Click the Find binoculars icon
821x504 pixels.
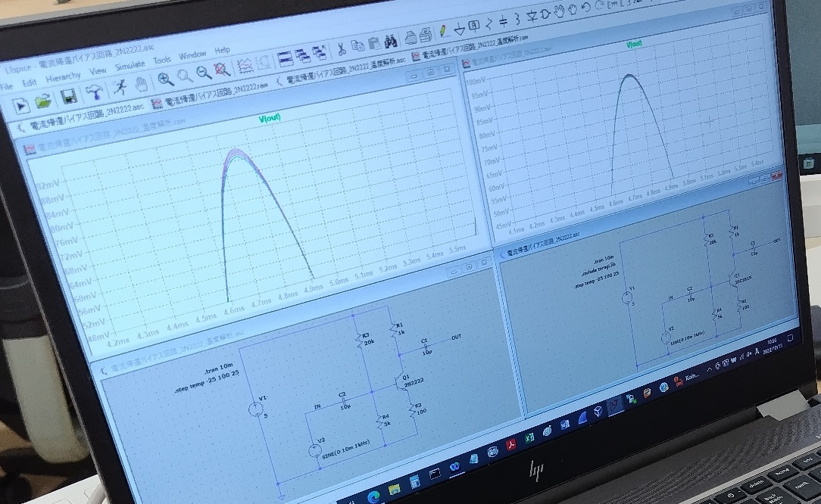point(391,40)
